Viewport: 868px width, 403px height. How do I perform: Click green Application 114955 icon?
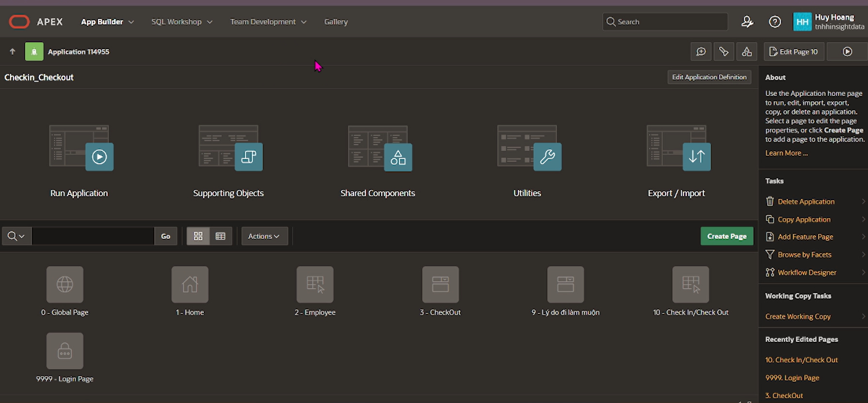click(34, 51)
